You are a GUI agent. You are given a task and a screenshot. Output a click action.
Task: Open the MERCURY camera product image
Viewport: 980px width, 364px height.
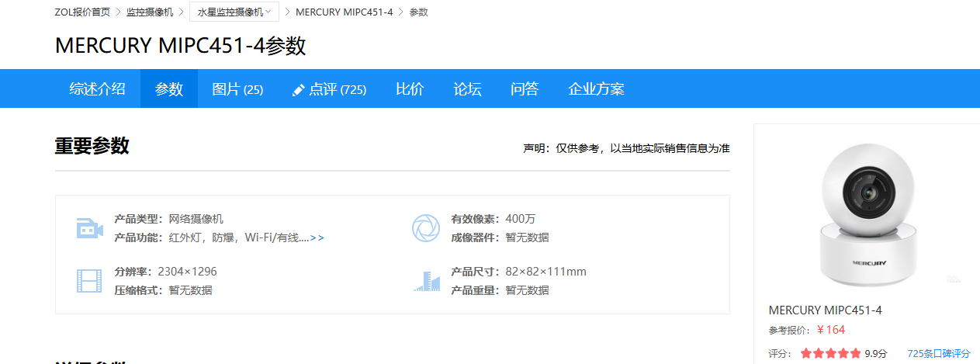pos(870,213)
